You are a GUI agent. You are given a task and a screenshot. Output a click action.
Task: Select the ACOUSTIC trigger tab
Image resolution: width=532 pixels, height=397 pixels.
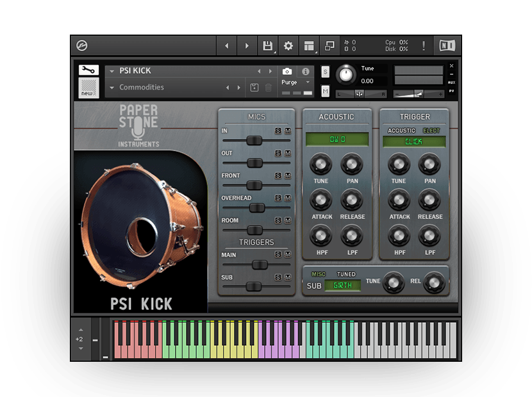pyautogui.click(x=401, y=131)
